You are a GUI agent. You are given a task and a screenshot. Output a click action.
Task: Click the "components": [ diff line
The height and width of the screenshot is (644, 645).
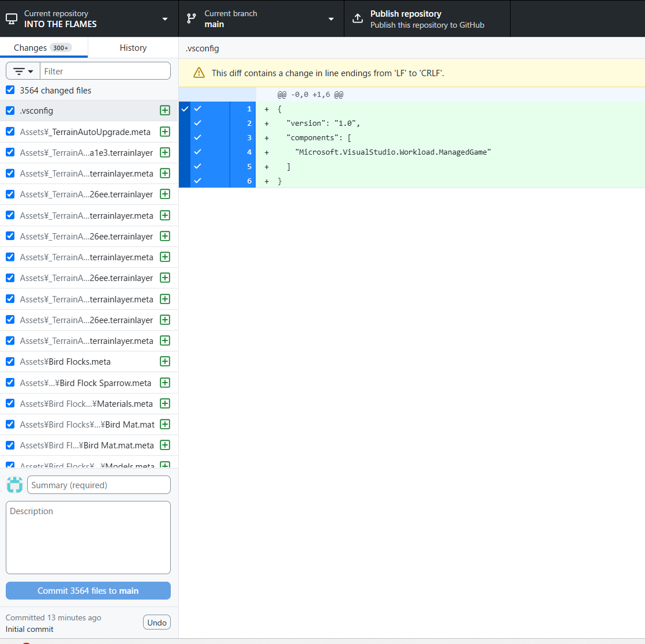(x=319, y=137)
